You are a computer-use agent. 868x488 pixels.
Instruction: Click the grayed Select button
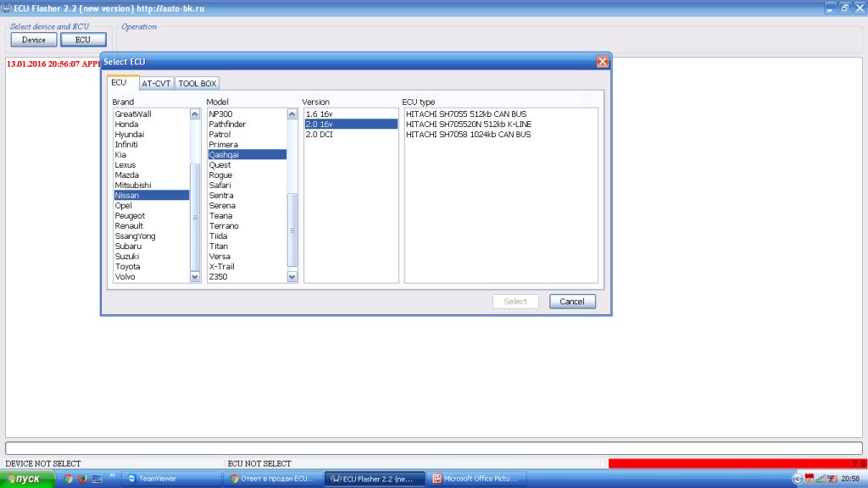pos(515,302)
